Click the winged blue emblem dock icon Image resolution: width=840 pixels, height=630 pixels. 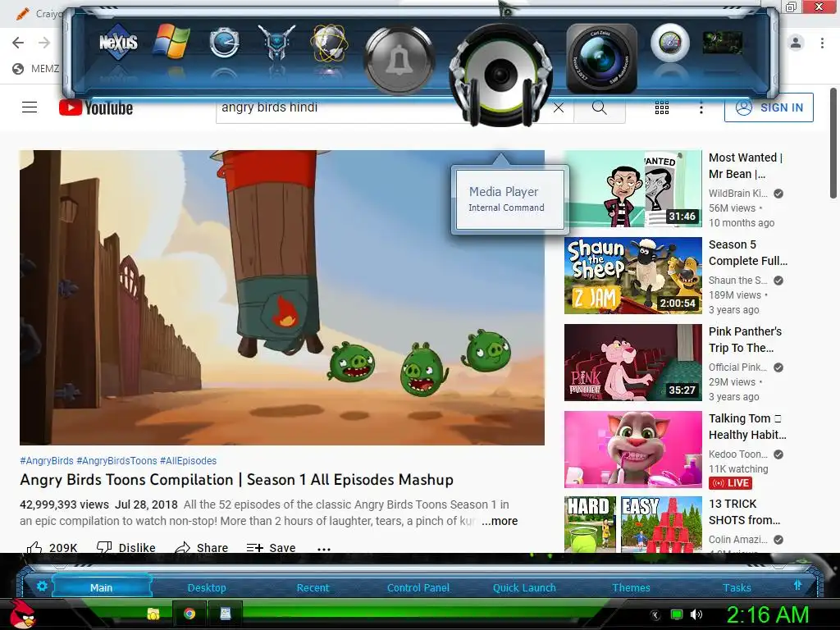click(x=276, y=42)
